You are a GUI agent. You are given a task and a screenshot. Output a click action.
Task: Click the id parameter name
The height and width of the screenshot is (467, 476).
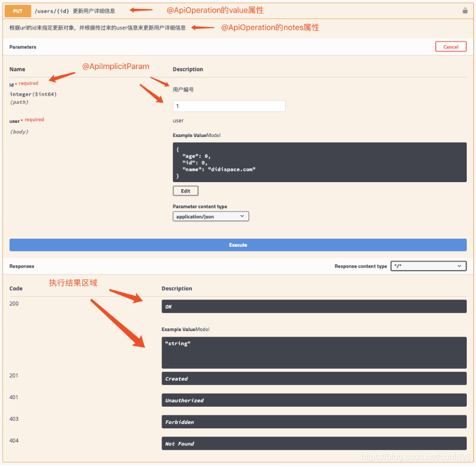11,85
